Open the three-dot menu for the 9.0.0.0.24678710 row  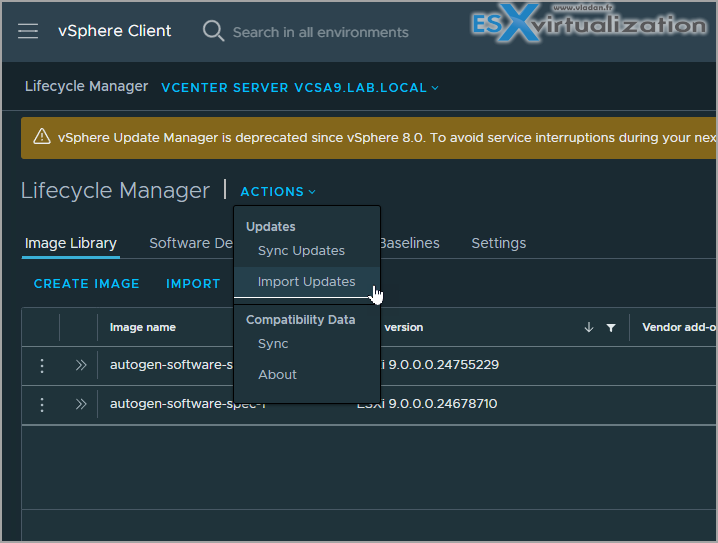[x=42, y=404]
